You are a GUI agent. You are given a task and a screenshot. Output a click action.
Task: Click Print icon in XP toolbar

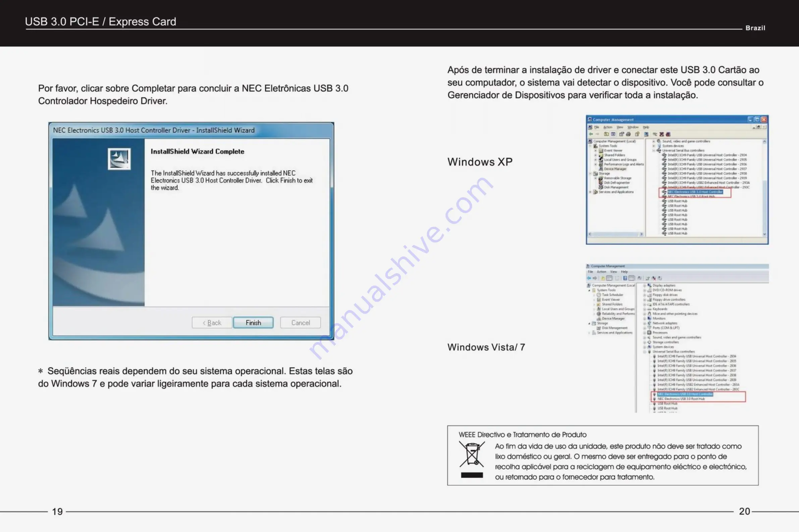tap(629, 134)
